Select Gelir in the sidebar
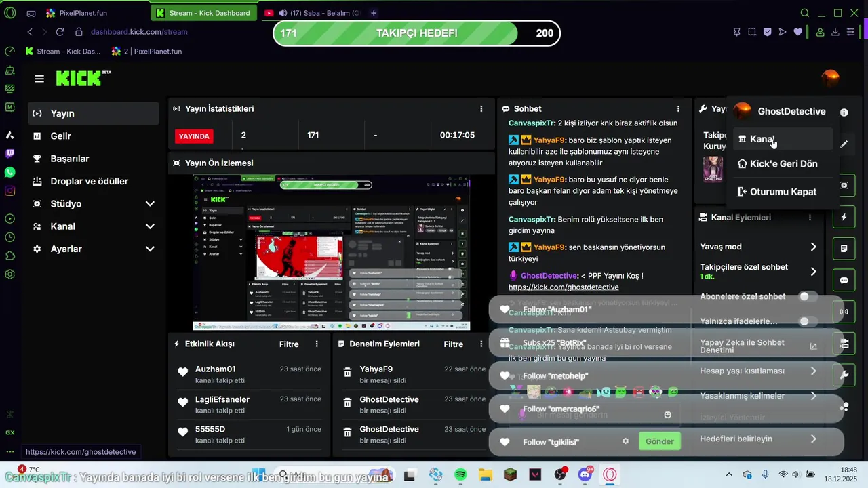 (94, 136)
